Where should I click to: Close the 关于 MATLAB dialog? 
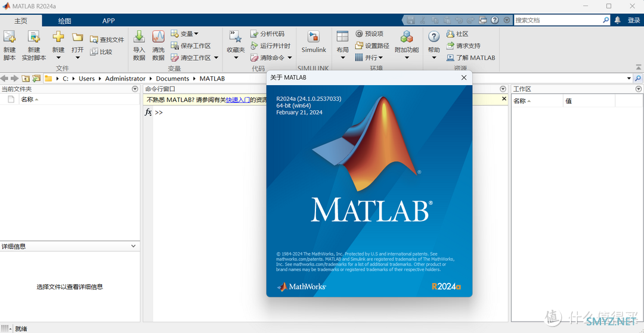coord(464,77)
